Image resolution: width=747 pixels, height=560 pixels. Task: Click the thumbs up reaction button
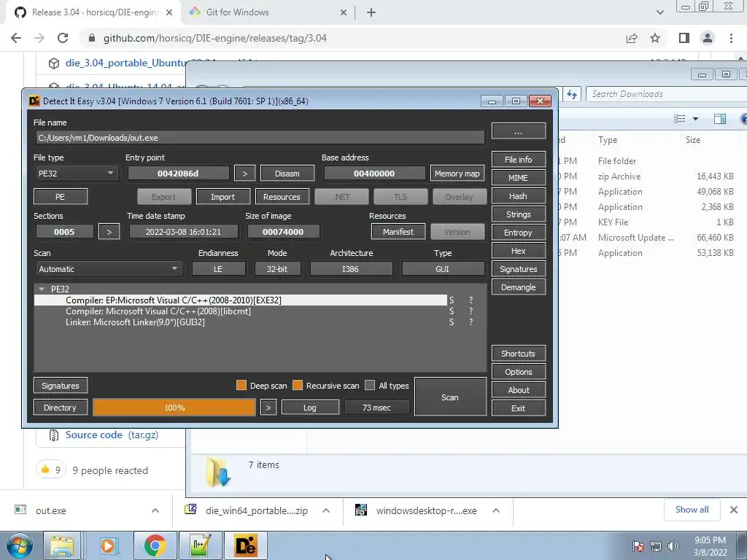[51, 470]
